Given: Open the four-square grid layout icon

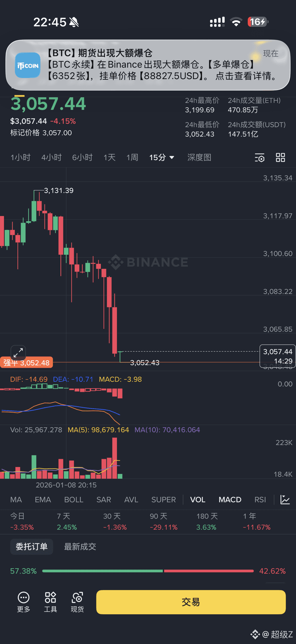Looking at the screenshot, I should (281, 157).
